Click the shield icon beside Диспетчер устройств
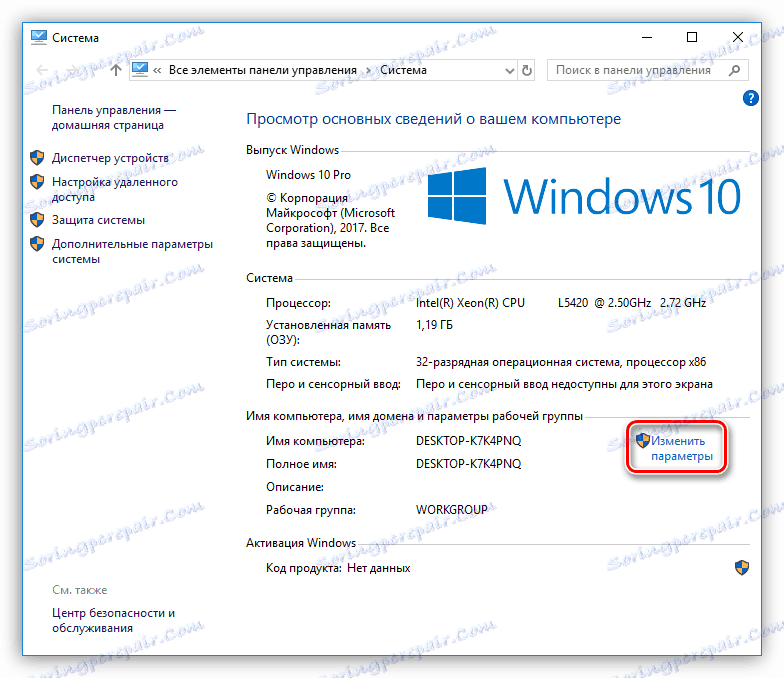 [37, 158]
